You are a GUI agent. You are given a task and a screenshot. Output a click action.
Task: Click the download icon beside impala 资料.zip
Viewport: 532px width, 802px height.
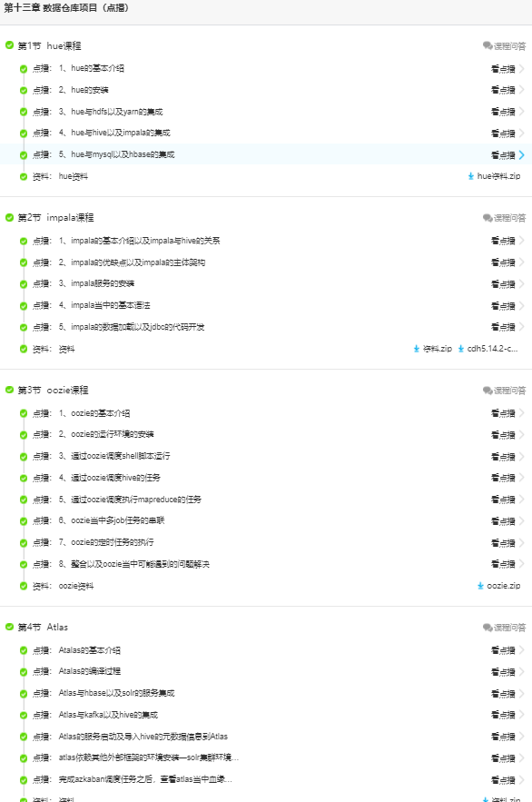[416, 349]
